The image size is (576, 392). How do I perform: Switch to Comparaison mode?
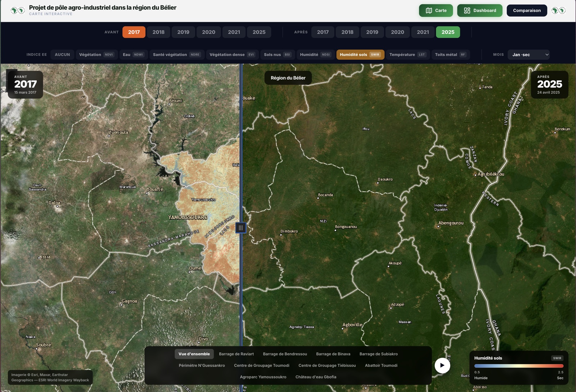527,10
